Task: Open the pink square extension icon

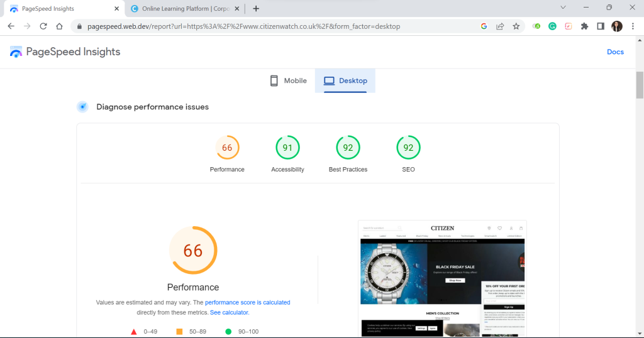Action: tap(569, 26)
